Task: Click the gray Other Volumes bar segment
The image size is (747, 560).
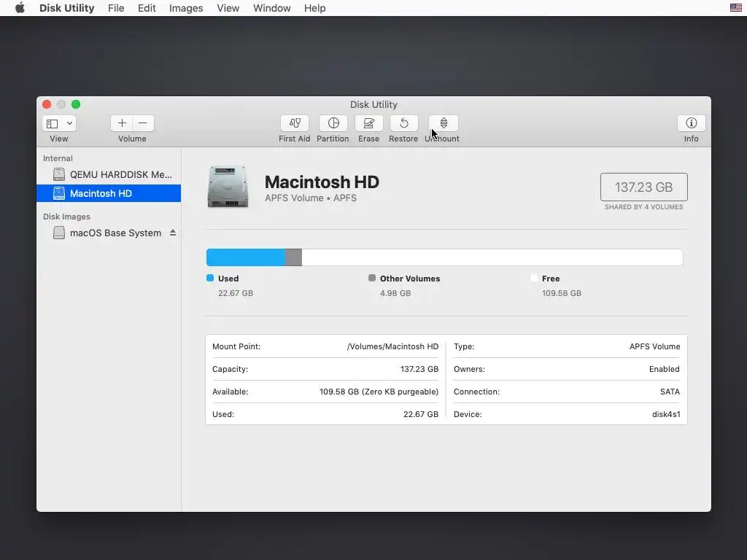Action: pos(293,257)
